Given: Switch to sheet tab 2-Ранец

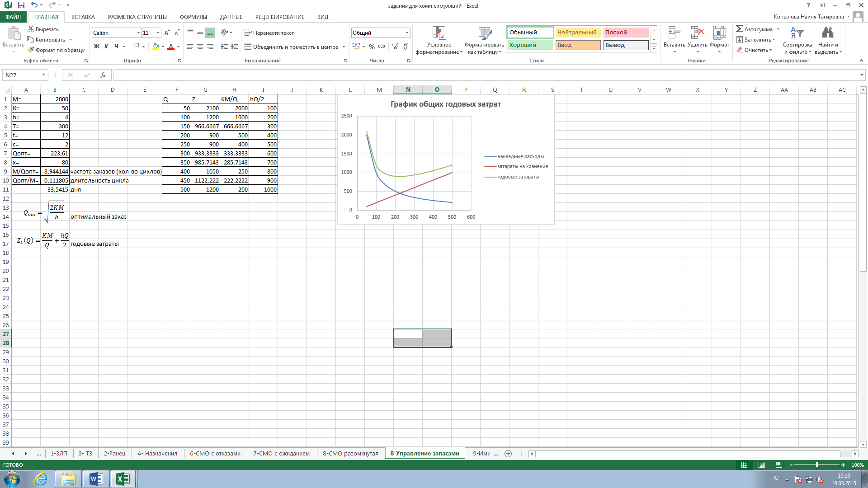Looking at the screenshot, I should 114,454.
